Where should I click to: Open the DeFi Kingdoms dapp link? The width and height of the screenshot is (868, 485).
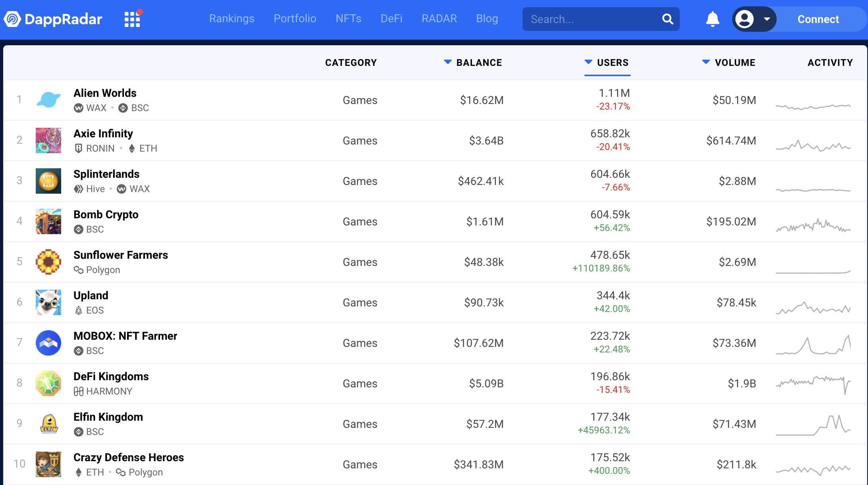tap(111, 376)
